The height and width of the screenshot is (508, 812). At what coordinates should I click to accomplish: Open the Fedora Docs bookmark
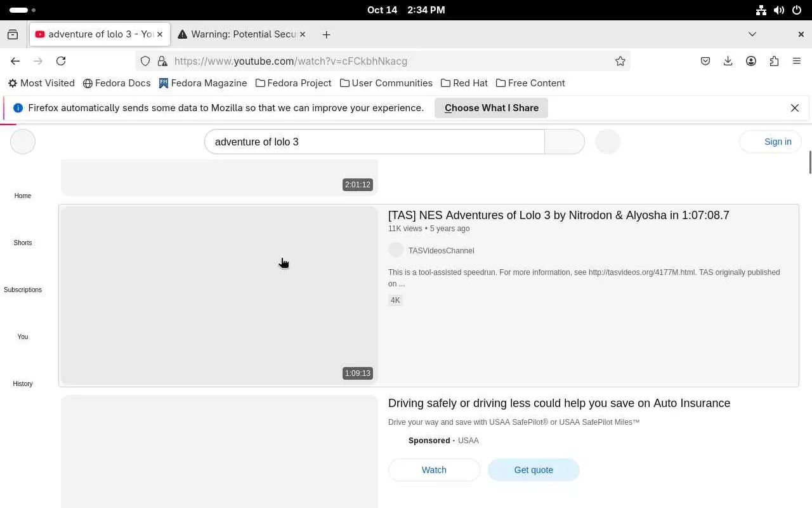tap(117, 83)
